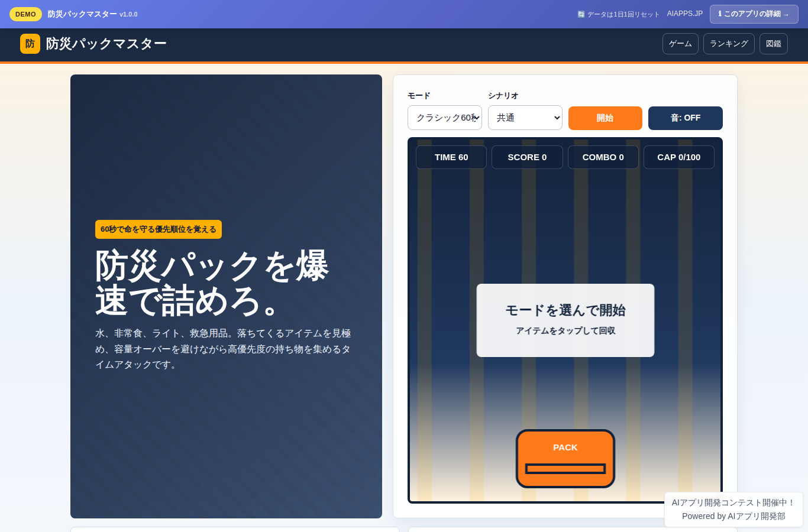Toggle sound with 音: OFF button

[x=686, y=118]
